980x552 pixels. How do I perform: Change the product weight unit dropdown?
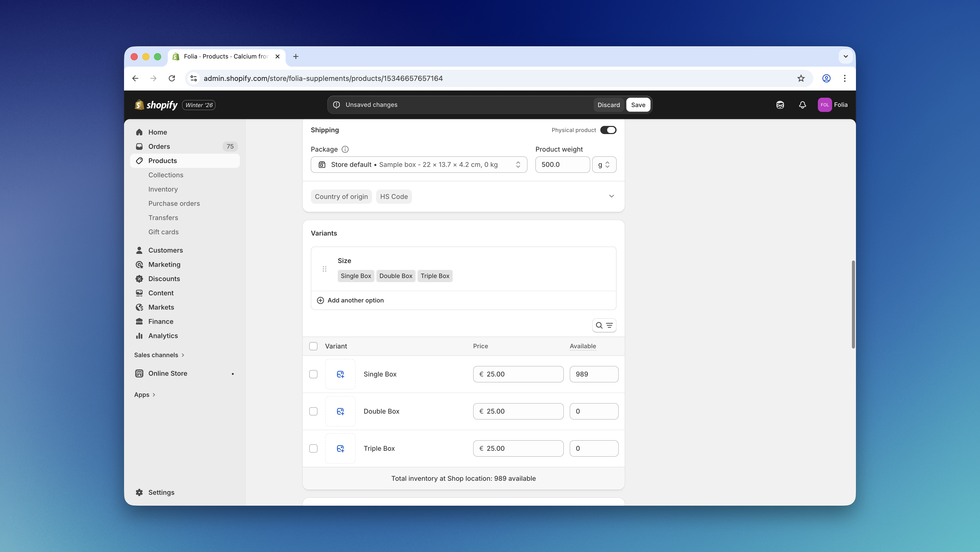tap(604, 165)
